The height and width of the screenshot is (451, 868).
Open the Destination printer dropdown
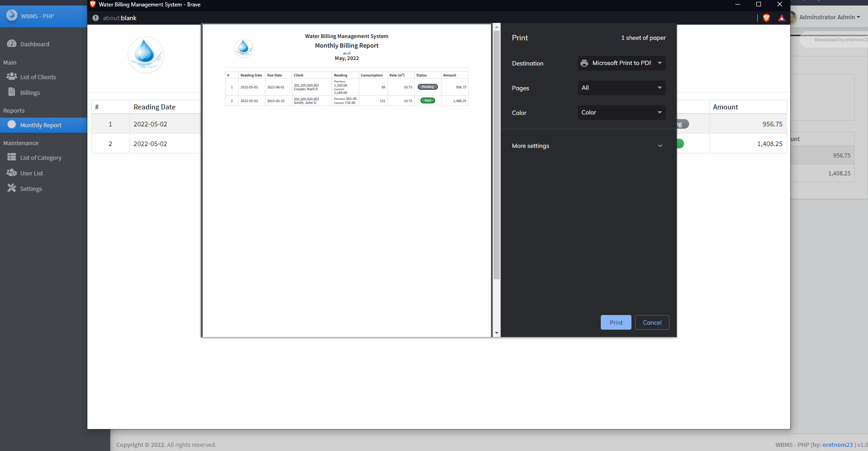point(621,63)
